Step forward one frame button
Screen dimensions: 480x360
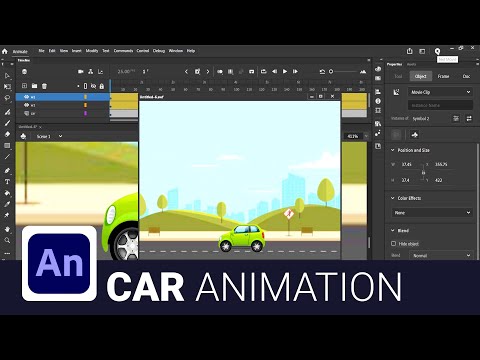point(295,72)
